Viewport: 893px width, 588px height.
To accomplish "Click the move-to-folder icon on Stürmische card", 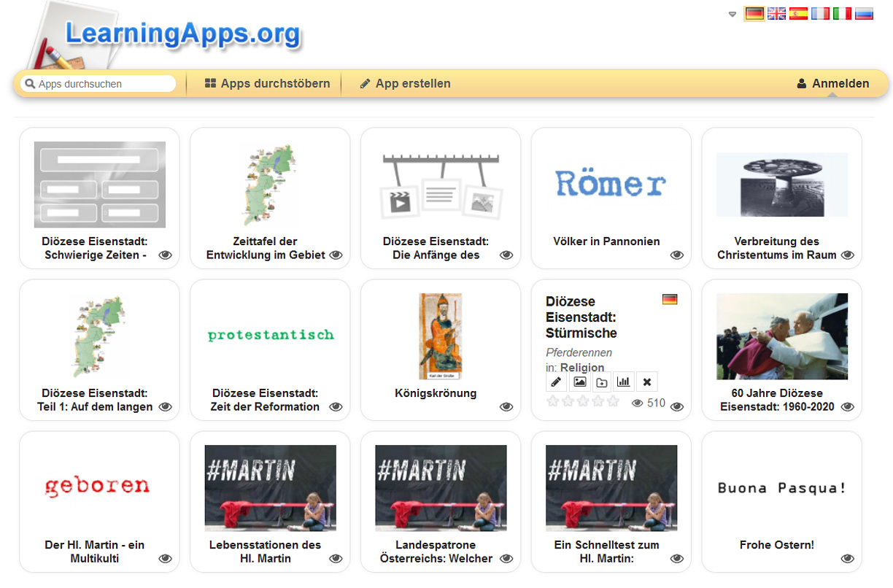I will coord(602,382).
